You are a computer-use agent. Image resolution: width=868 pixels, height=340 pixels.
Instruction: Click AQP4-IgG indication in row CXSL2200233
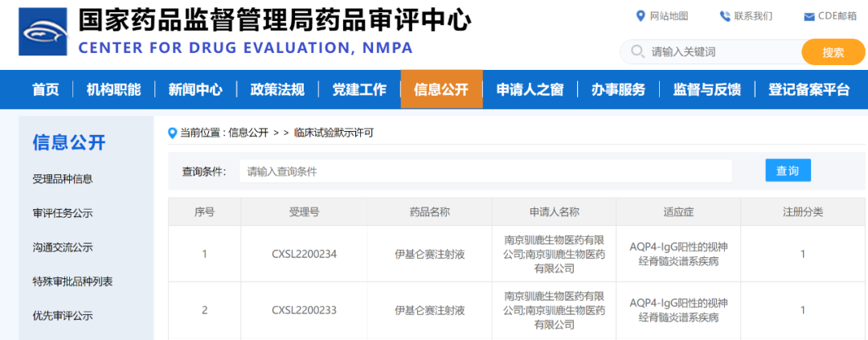[678, 310]
